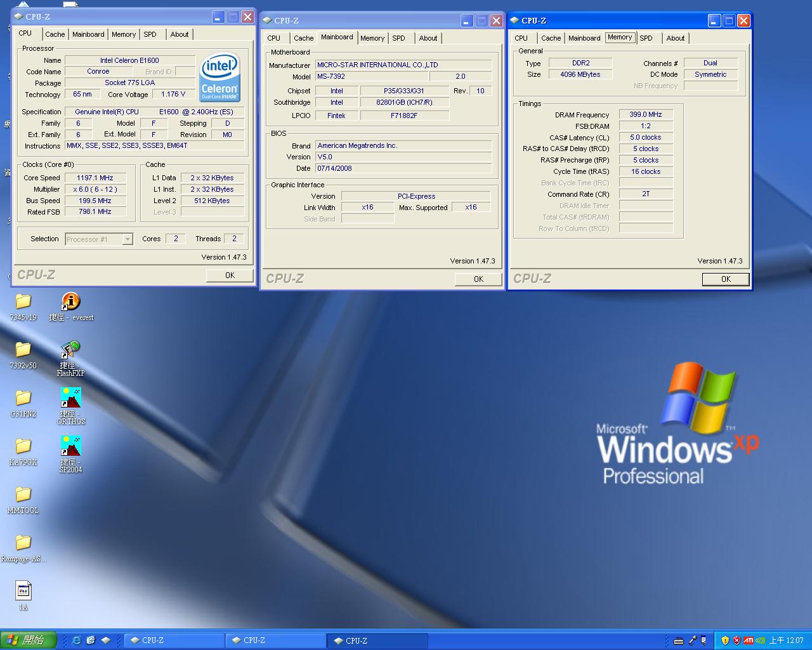Open the G31FN2 desktop folder
The image size is (812, 650).
tap(23, 399)
